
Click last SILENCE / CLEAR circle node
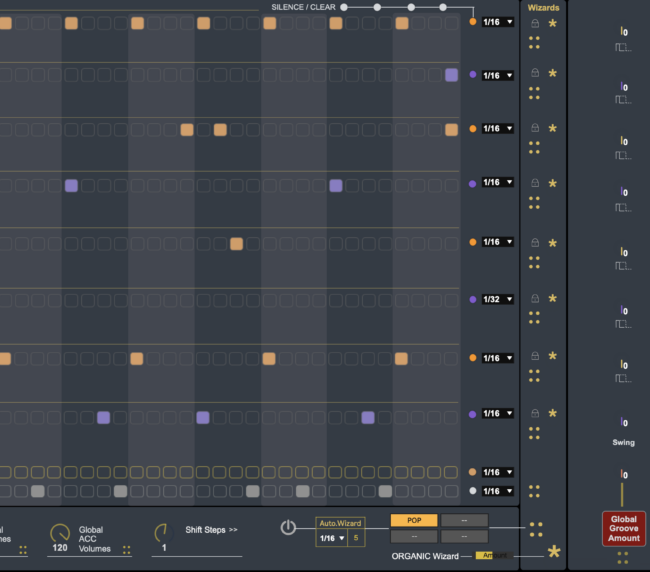(x=443, y=7)
